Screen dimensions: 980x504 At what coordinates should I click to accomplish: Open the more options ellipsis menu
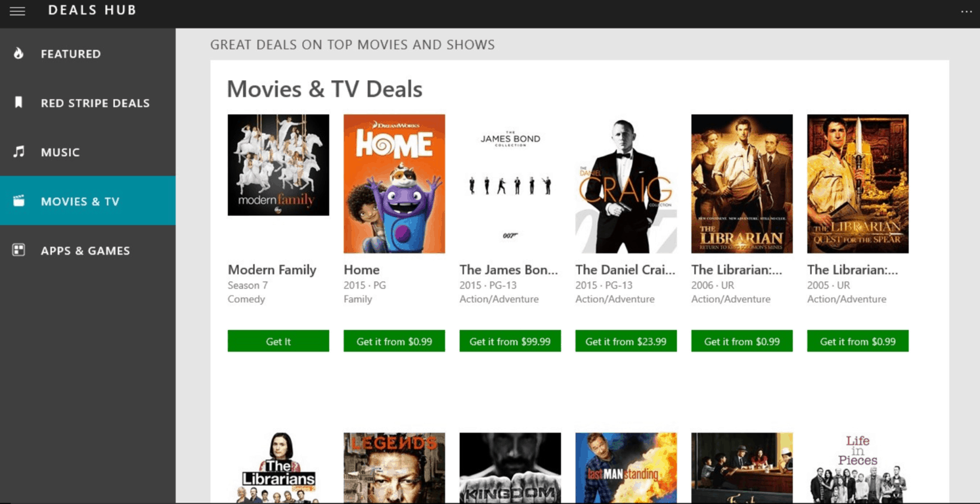[966, 11]
